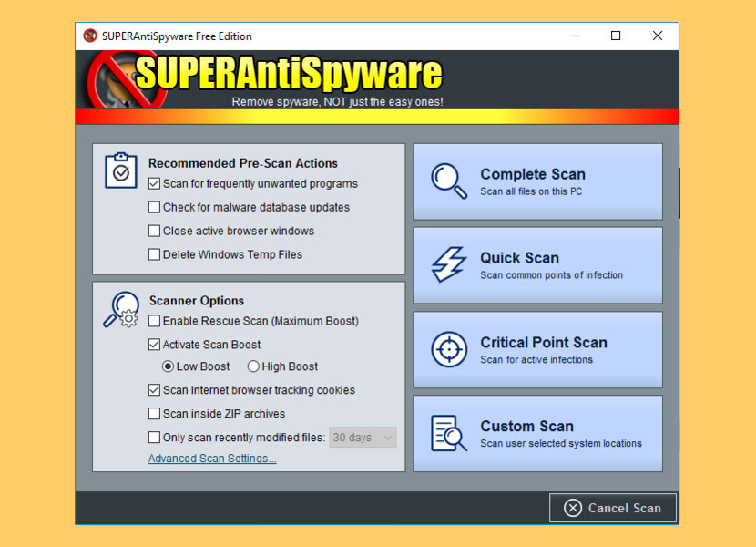
Task: Open Advanced Scan Settings link
Action: (x=212, y=459)
